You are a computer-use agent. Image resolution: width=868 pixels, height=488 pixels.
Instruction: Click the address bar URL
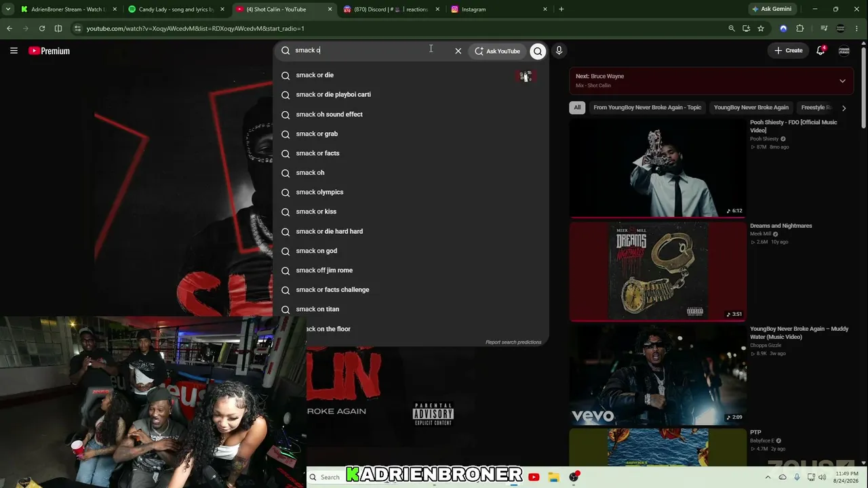tap(195, 28)
